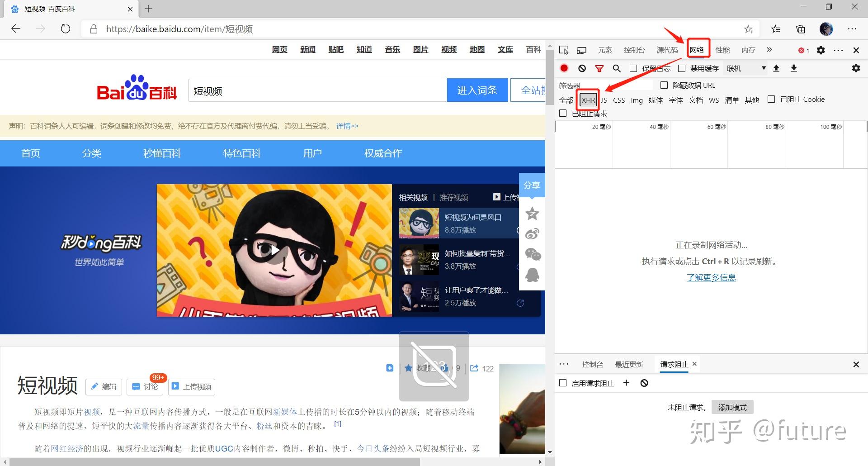Open the DevTools more options menu
The image size is (868, 466).
coord(839,50)
